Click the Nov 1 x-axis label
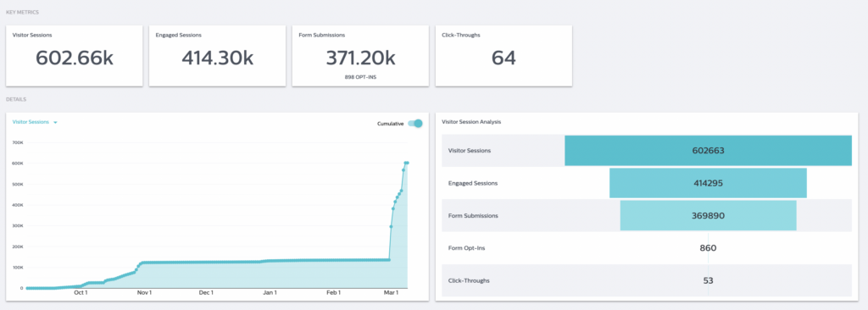Viewport: 868px width, 310px height. [x=144, y=292]
